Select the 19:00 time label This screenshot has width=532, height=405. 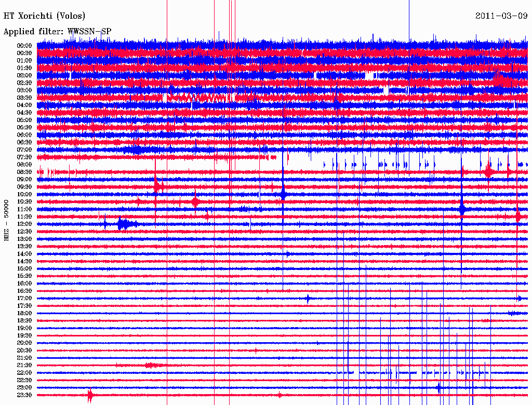(x=24, y=328)
